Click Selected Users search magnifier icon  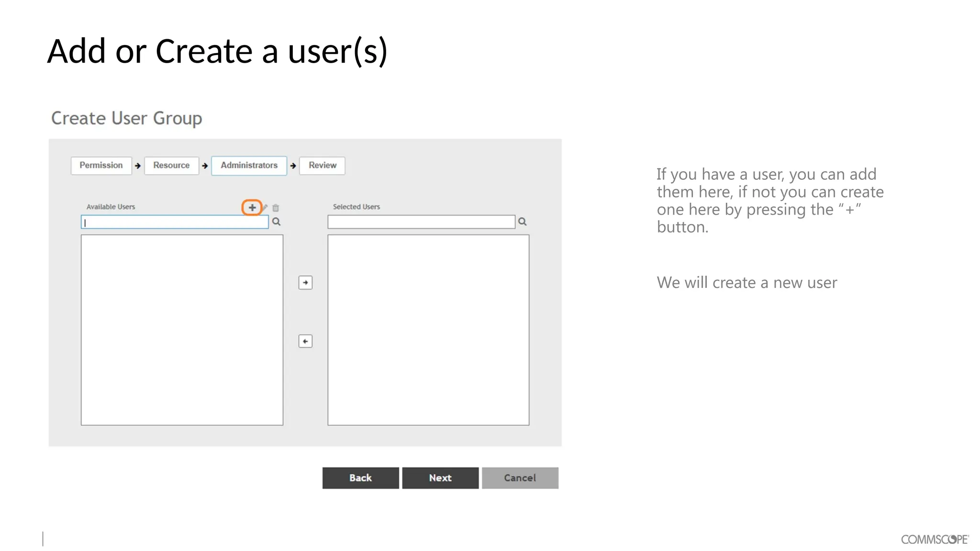pyautogui.click(x=523, y=221)
